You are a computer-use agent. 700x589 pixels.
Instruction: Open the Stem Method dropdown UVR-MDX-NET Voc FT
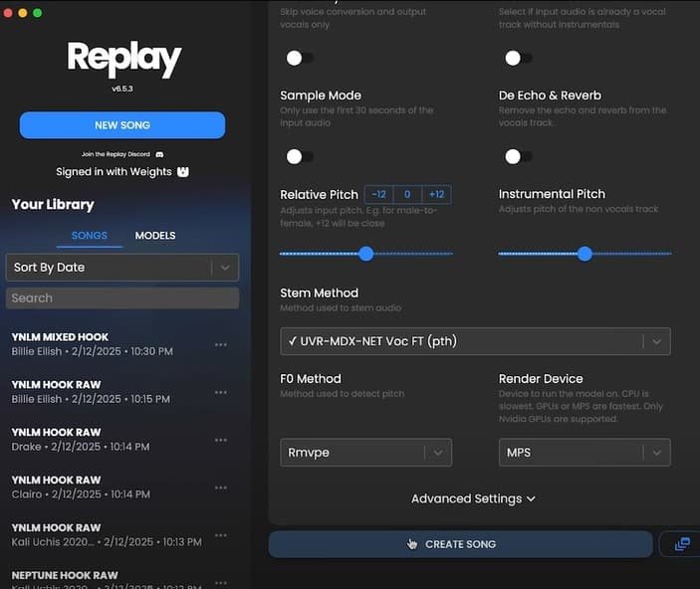(x=475, y=341)
